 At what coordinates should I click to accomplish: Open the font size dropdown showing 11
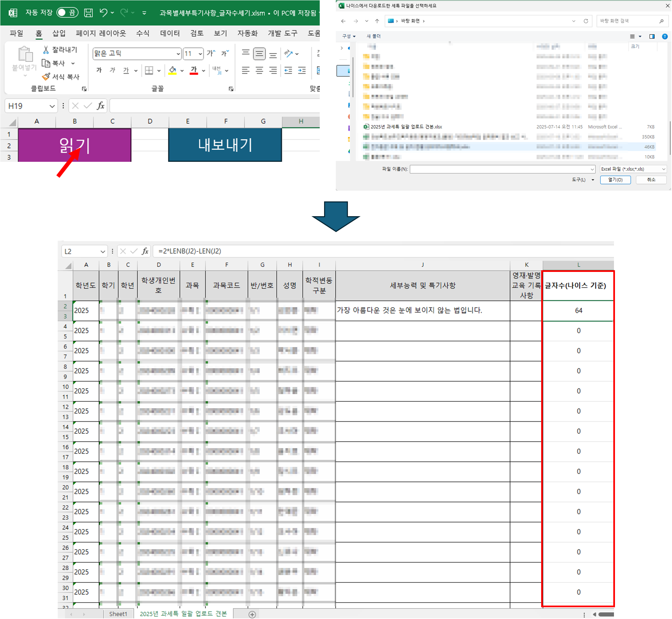pyautogui.click(x=200, y=54)
